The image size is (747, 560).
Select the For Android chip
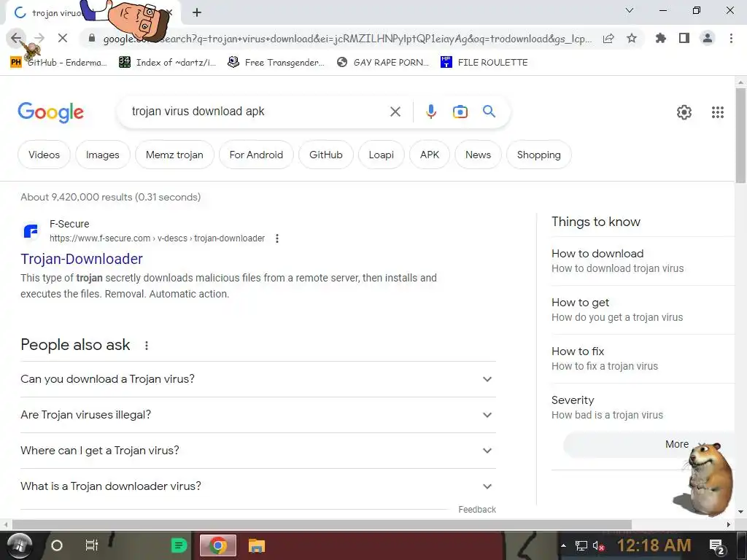(256, 155)
